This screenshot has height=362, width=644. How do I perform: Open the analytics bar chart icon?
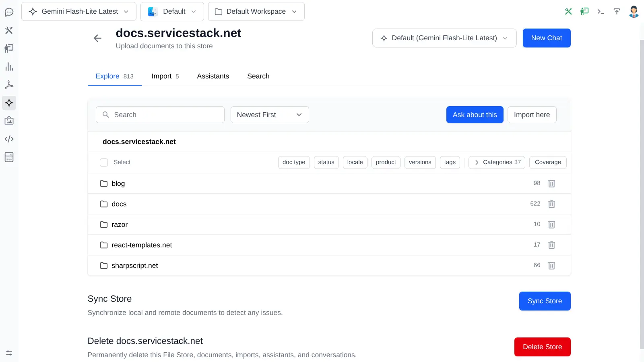tap(9, 67)
